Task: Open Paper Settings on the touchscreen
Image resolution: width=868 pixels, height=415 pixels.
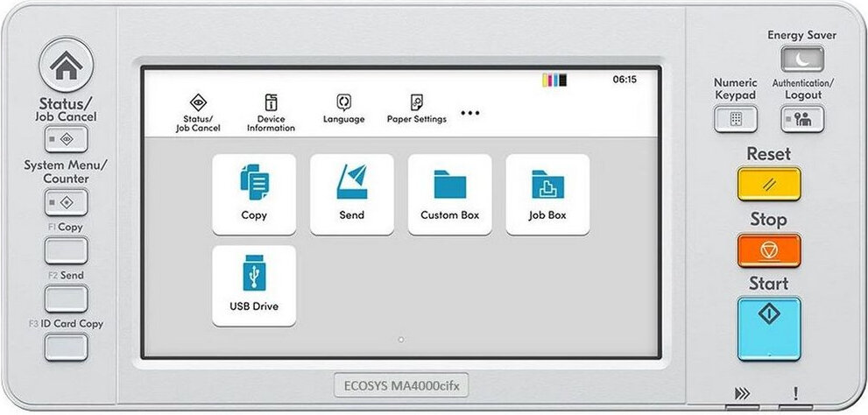Action: pos(416,109)
